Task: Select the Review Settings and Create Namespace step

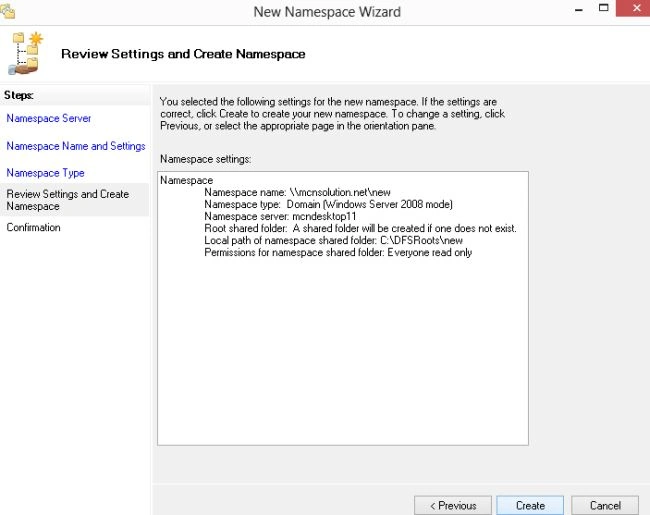Action: (x=74, y=200)
